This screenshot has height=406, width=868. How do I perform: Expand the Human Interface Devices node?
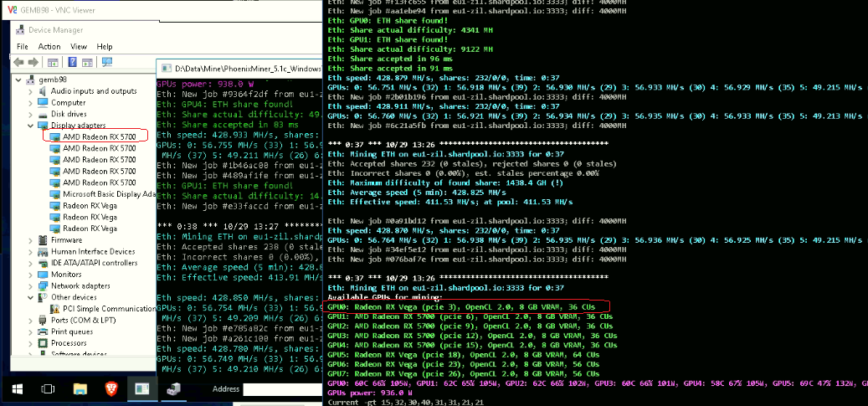point(31,251)
